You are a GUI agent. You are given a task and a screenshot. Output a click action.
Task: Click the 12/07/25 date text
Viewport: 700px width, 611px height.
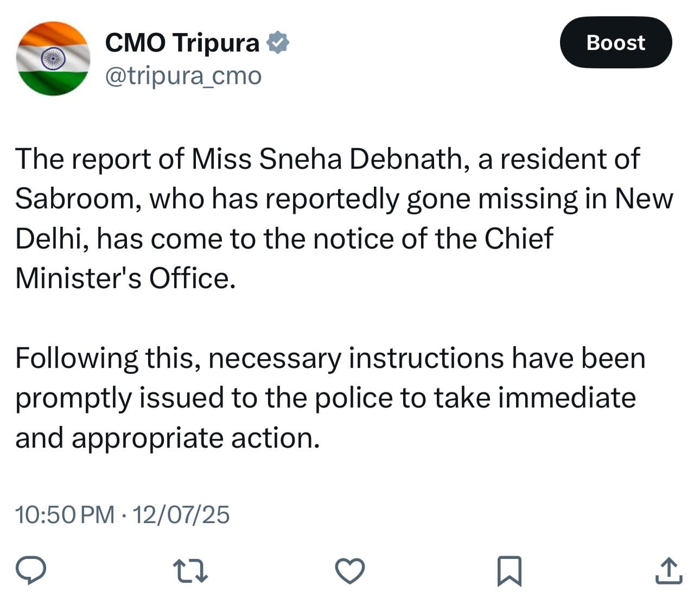click(x=181, y=514)
